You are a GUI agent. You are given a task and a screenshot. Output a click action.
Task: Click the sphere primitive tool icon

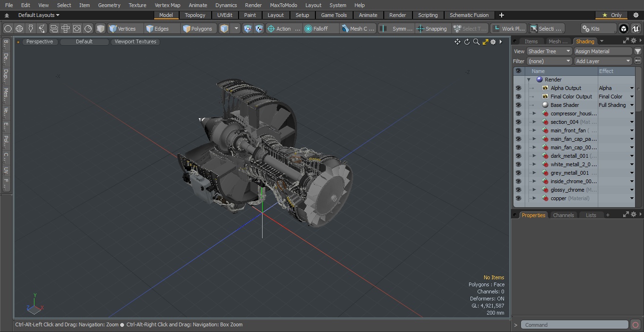tap(8, 29)
